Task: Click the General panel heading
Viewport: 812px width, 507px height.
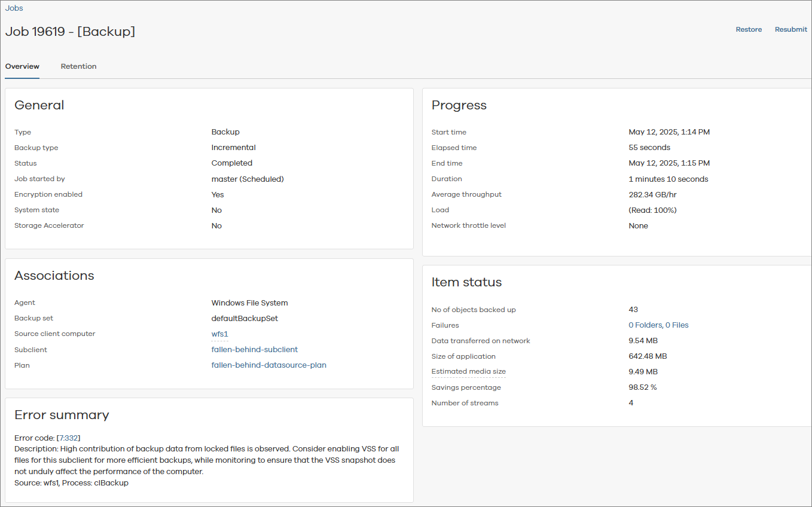Action: 39,105
